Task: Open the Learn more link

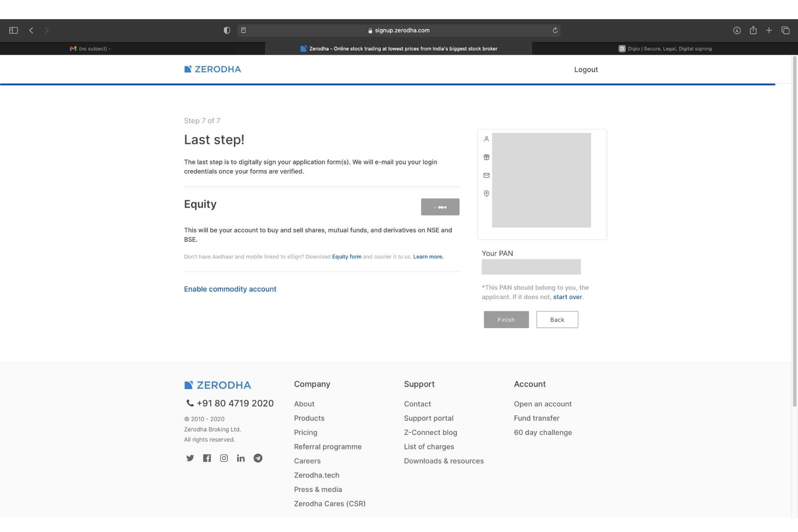Action: 428,257
